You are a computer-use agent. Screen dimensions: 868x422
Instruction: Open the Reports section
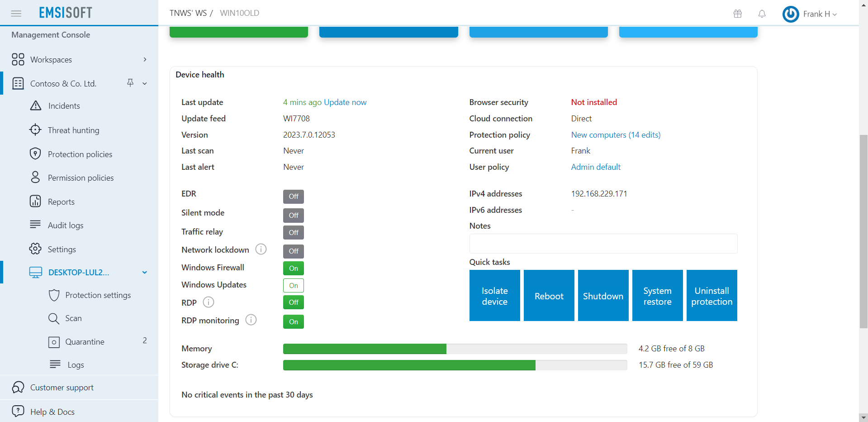pyautogui.click(x=61, y=202)
